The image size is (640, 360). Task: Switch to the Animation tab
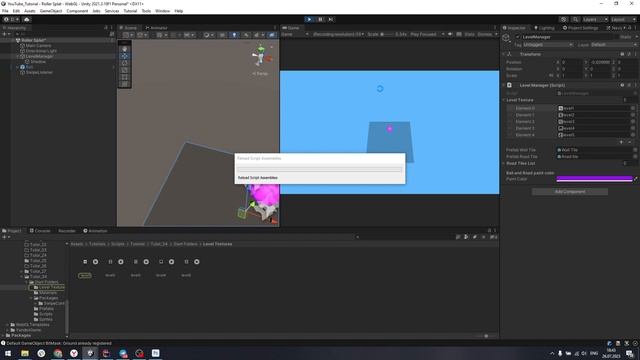coord(95,231)
